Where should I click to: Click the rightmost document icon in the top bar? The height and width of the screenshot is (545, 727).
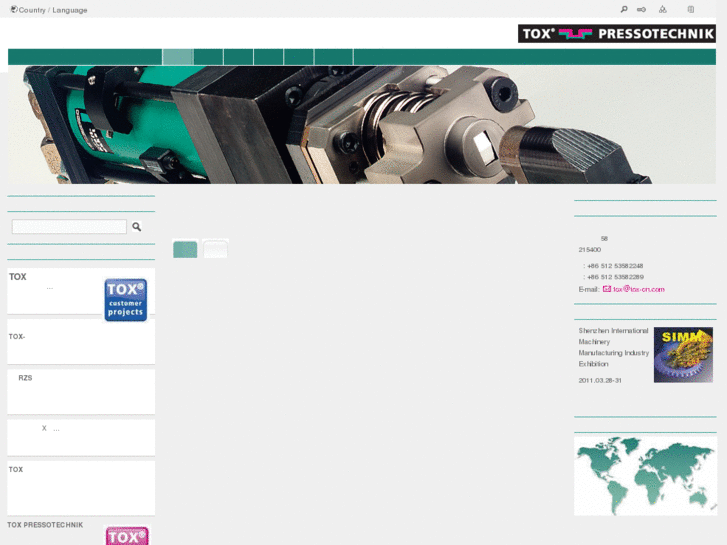click(691, 9)
